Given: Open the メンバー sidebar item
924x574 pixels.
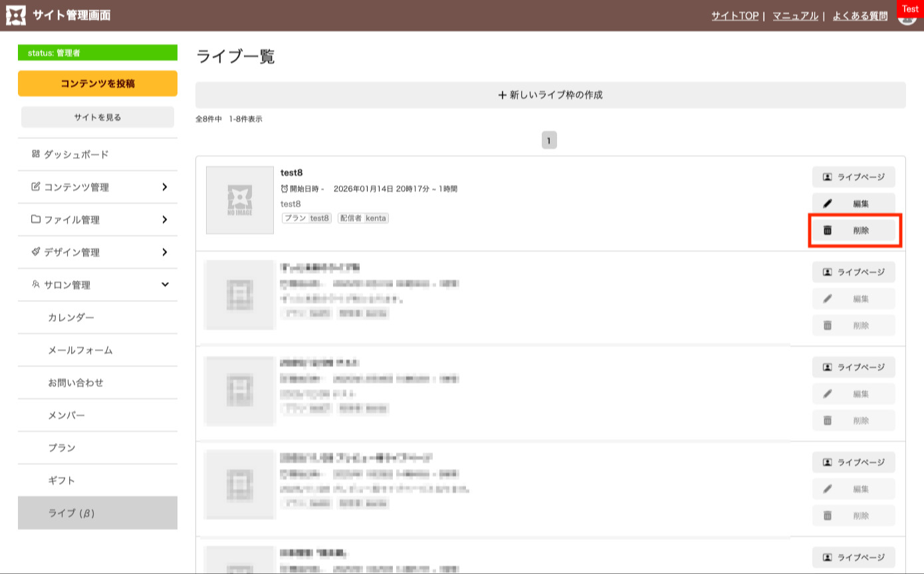Looking at the screenshot, I should 66,416.
